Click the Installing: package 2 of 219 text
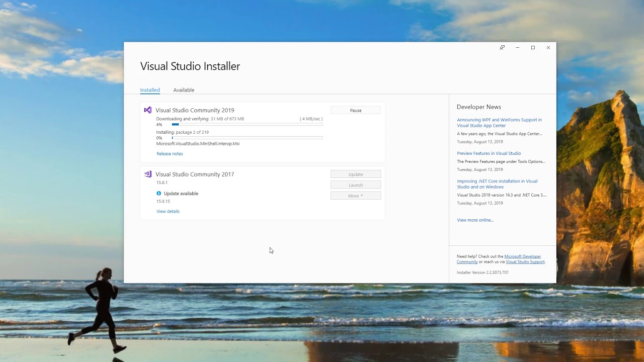The width and height of the screenshot is (644, 362). 183,132
